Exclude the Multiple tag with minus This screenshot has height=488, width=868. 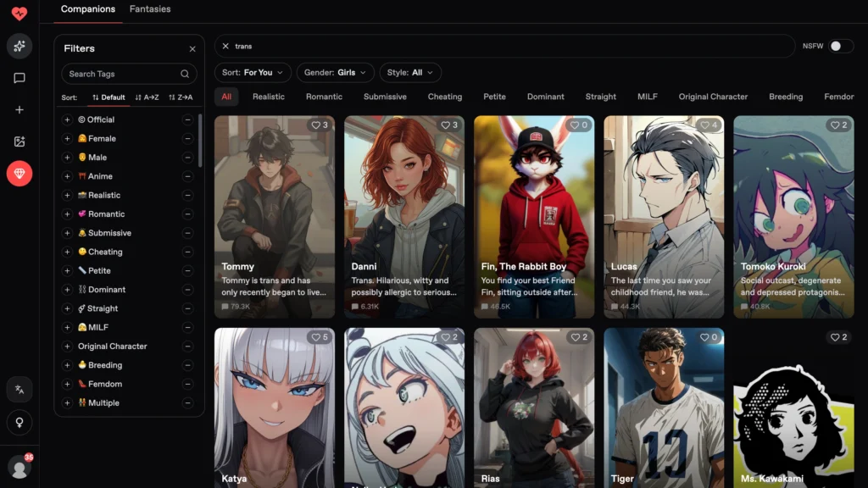187,402
